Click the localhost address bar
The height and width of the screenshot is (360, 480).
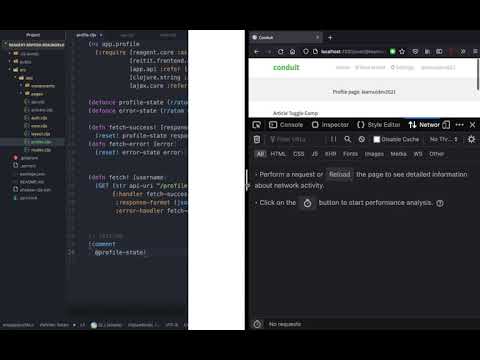(x=352, y=52)
